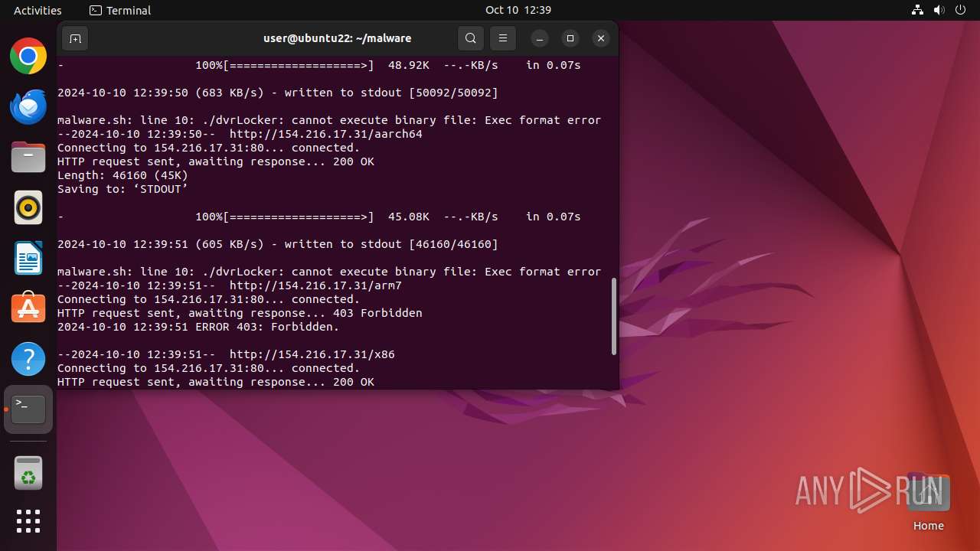This screenshot has height=551, width=980.
Task: Click the 'Saving to: ‘STDOUT’' line
Action: tap(122, 189)
